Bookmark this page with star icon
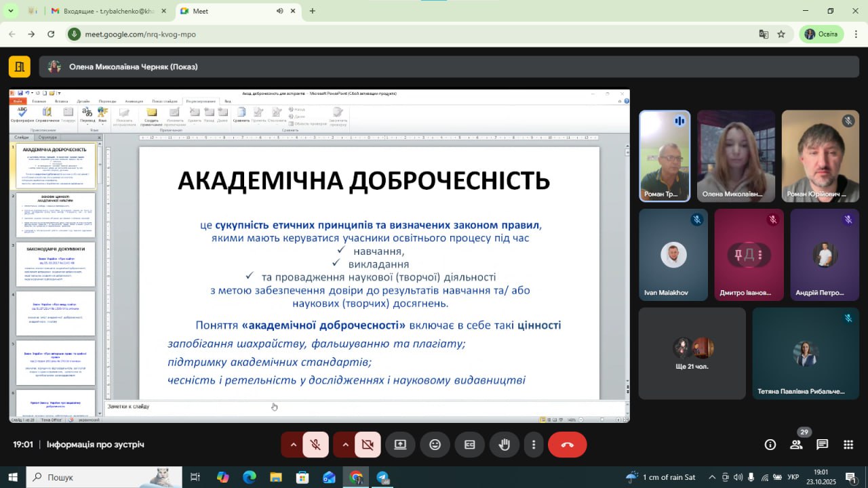The width and height of the screenshot is (868, 488). click(781, 34)
